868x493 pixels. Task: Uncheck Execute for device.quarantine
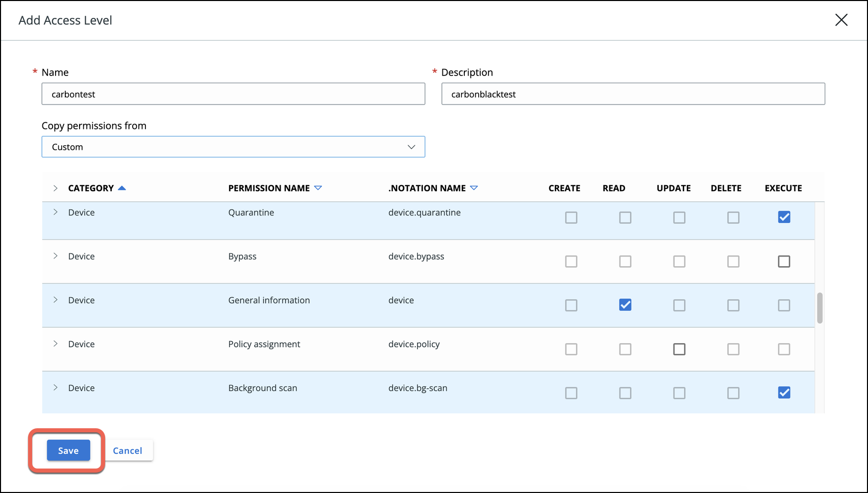[x=784, y=217]
